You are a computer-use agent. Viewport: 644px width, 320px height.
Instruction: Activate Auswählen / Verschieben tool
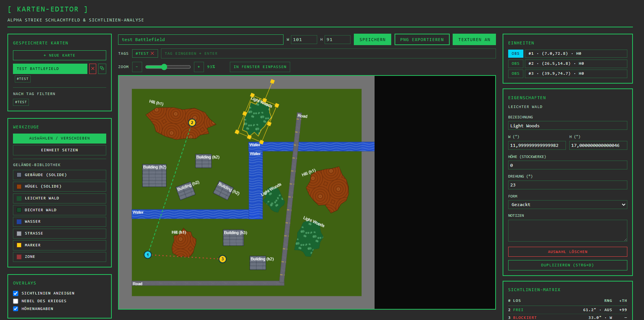point(60,138)
